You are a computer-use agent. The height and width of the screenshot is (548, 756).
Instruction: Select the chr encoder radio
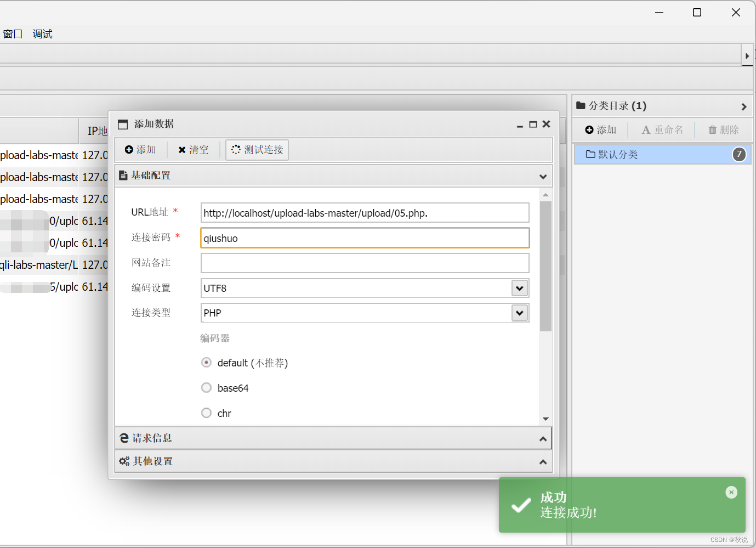point(206,413)
